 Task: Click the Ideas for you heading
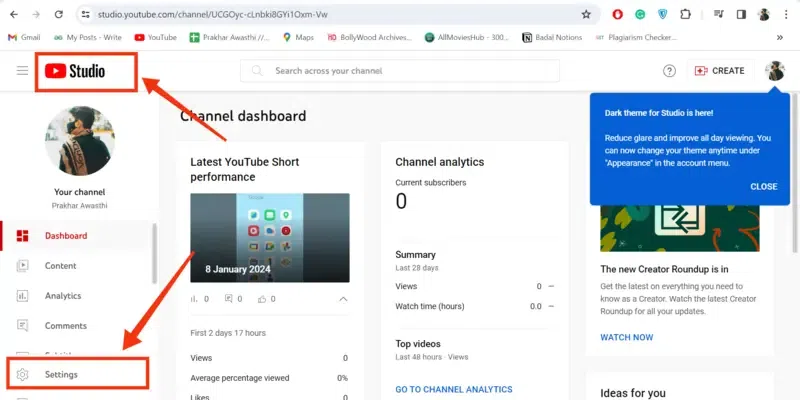[x=633, y=393]
